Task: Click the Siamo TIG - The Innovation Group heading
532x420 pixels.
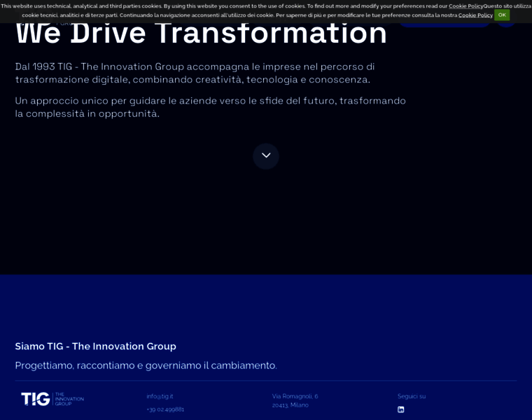Action: [96, 346]
